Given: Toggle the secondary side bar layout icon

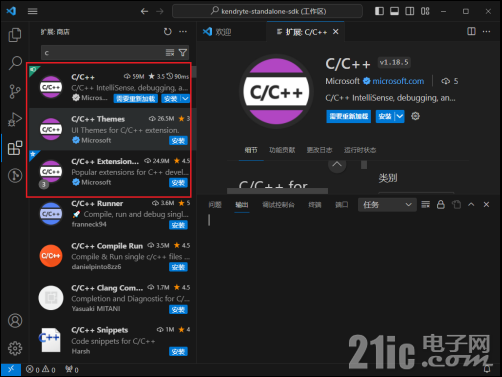Looking at the screenshot, I should pos(410,11).
